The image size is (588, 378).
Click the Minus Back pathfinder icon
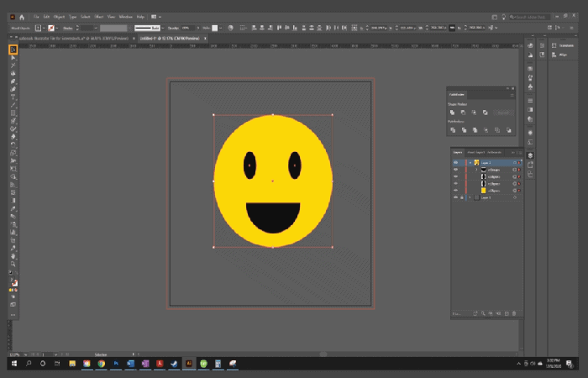tap(508, 130)
